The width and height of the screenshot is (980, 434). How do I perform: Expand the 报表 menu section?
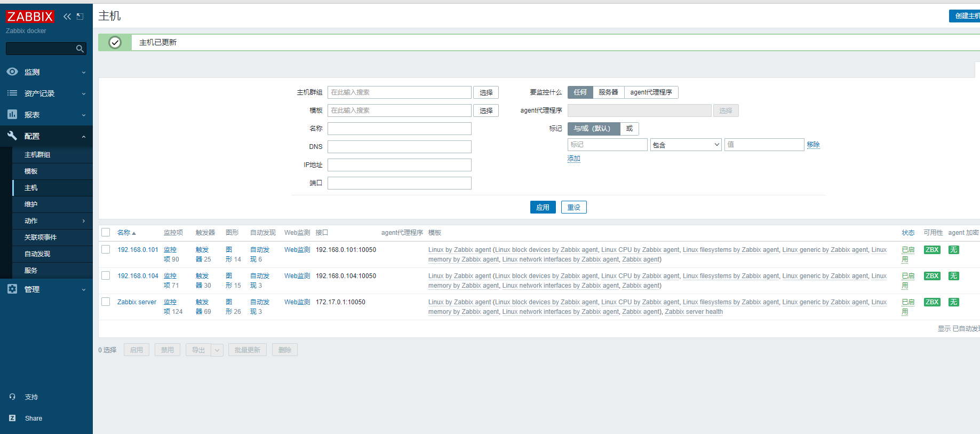click(84, 115)
